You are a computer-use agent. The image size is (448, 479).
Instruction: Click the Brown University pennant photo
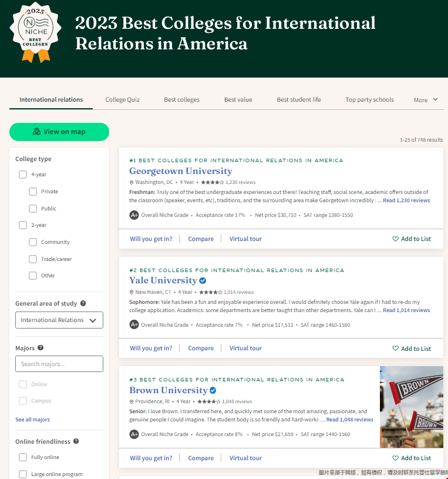click(x=411, y=407)
